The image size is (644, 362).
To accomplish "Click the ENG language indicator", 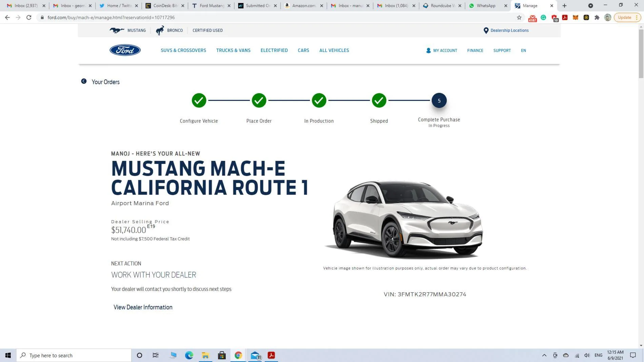I will (598, 355).
